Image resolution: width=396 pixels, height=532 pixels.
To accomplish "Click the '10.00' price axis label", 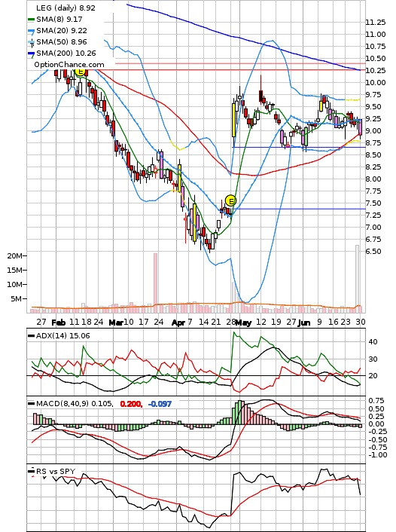I will click(376, 82).
